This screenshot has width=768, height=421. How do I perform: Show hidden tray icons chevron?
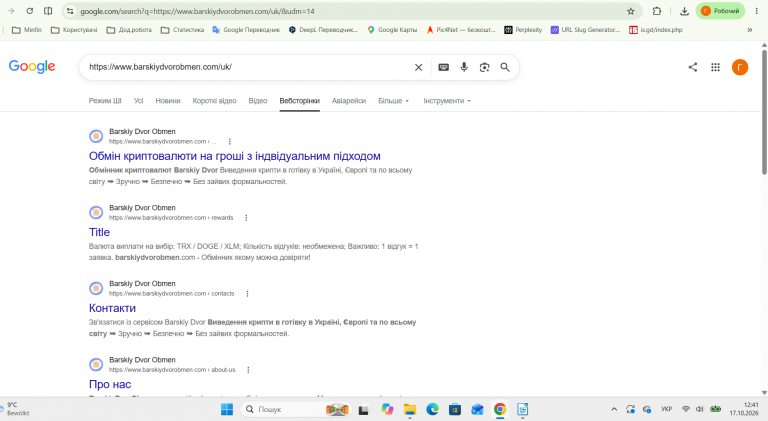(614, 409)
